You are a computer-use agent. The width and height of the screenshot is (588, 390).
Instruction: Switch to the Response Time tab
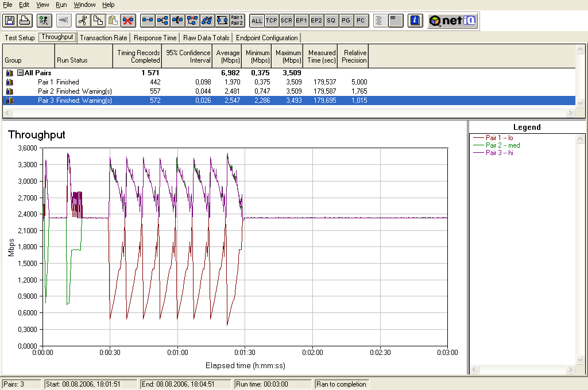(155, 38)
